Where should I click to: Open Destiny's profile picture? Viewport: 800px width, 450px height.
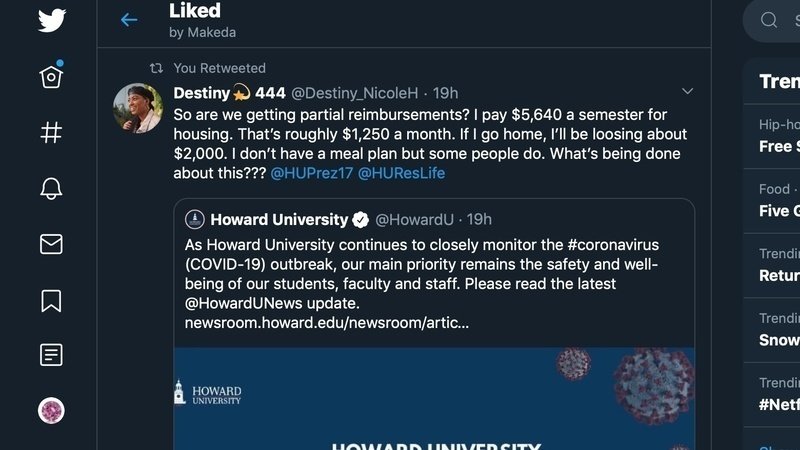click(x=138, y=108)
